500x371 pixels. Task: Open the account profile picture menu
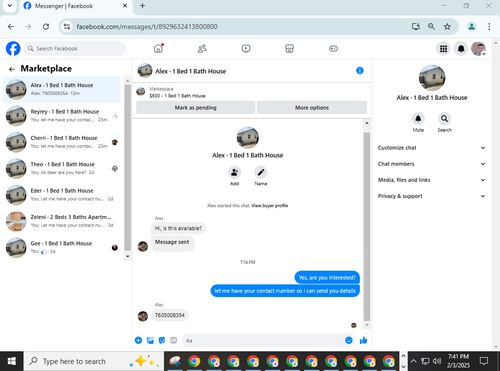click(479, 49)
